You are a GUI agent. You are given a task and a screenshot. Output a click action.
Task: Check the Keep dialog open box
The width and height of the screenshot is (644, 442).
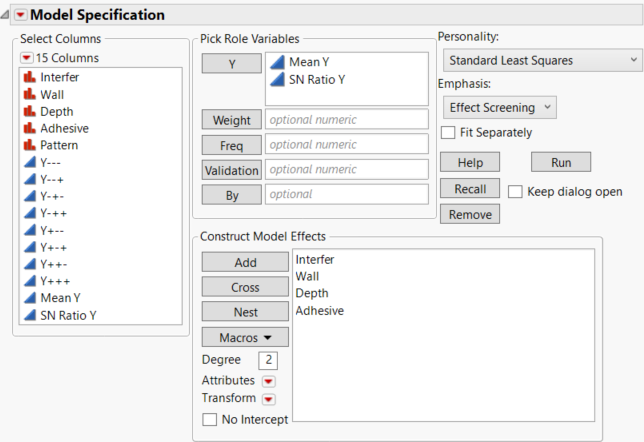click(515, 191)
